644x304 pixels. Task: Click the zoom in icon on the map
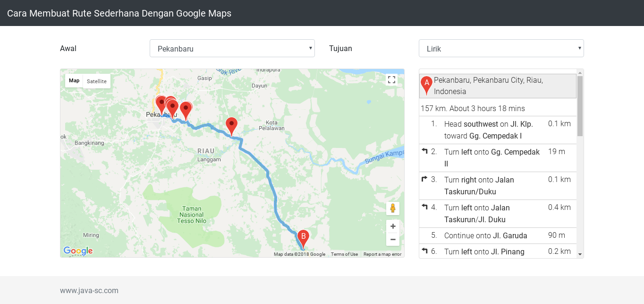(392, 226)
